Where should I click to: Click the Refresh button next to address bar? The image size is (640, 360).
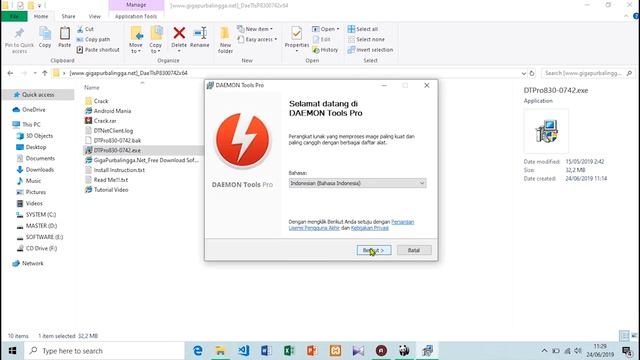coord(532,73)
